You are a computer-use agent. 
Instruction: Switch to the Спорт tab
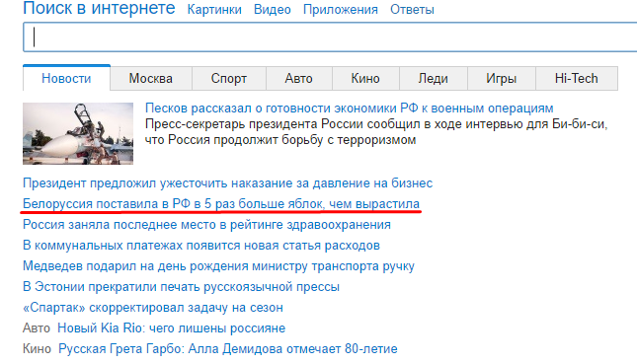click(229, 78)
